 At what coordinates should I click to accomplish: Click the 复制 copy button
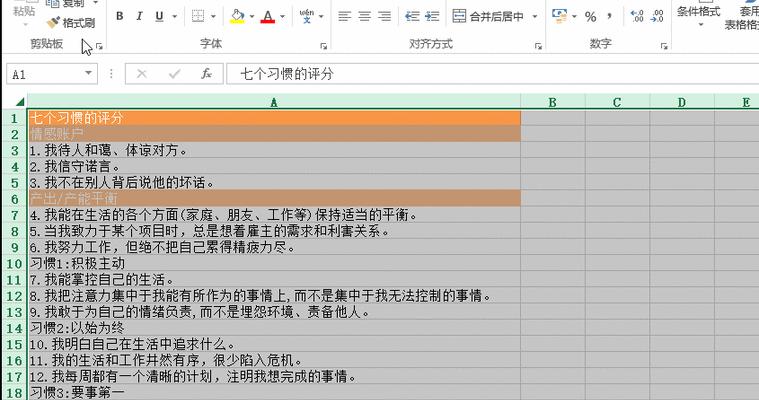click(66, 3)
